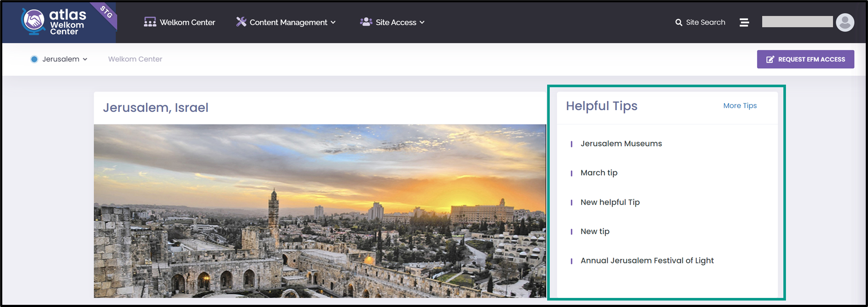
Task: Click the Site Search magnifier icon
Action: 679,22
